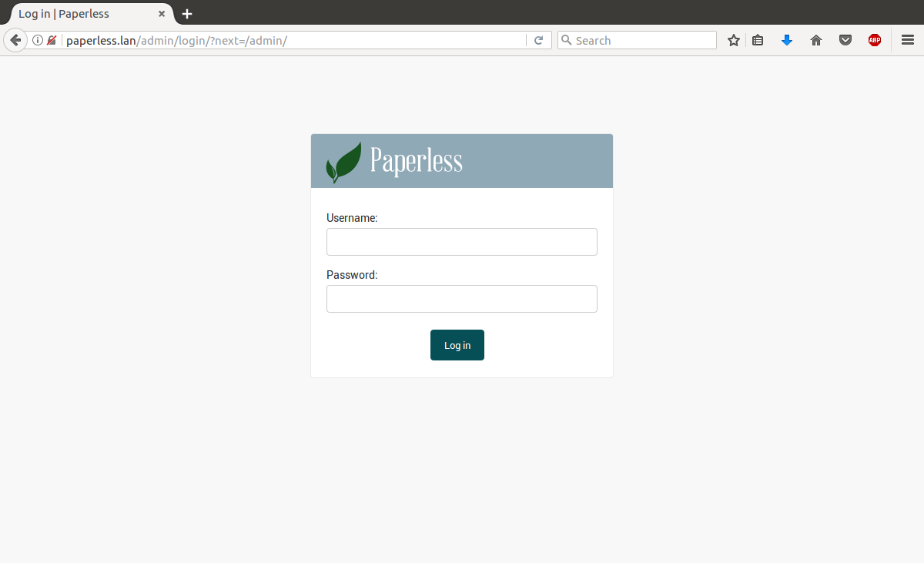Show bookmarks list icon

pyautogui.click(x=758, y=40)
